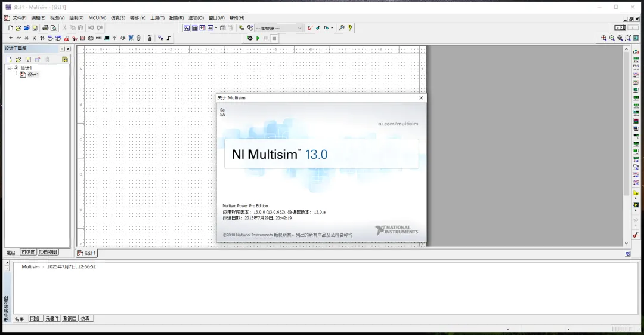The width and height of the screenshot is (644, 335).
Task: Toggle the spreadsheet view panel
Action: point(194,28)
